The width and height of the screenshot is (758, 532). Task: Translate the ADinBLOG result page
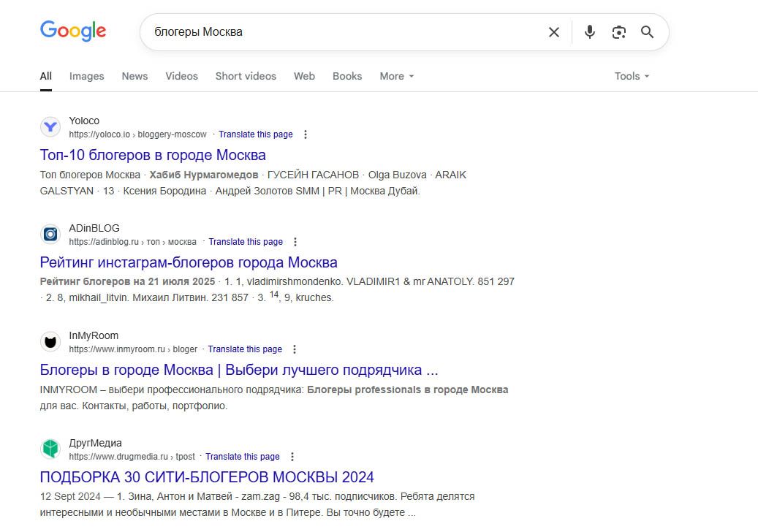click(246, 242)
